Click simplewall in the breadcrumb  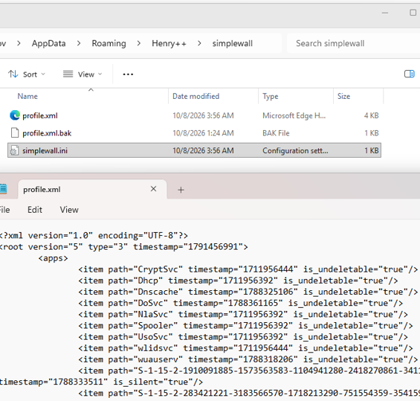233,43
